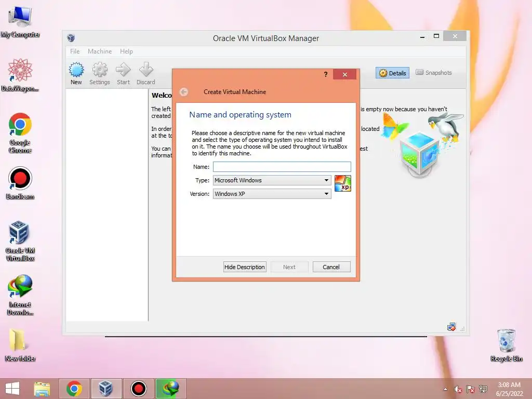Click the back arrow in Create Virtual Machine
532x399 pixels.
(183, 92)
